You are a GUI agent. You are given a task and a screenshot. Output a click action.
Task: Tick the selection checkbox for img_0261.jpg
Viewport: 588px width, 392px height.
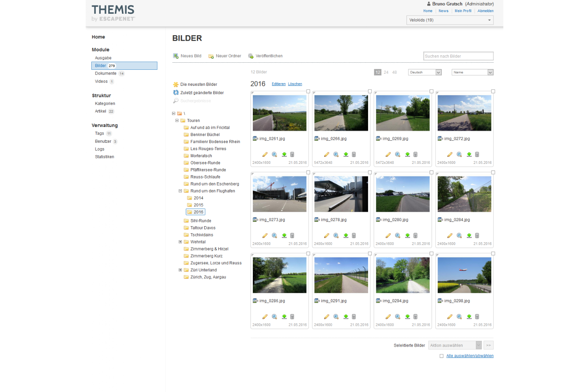tap(308, 91)
